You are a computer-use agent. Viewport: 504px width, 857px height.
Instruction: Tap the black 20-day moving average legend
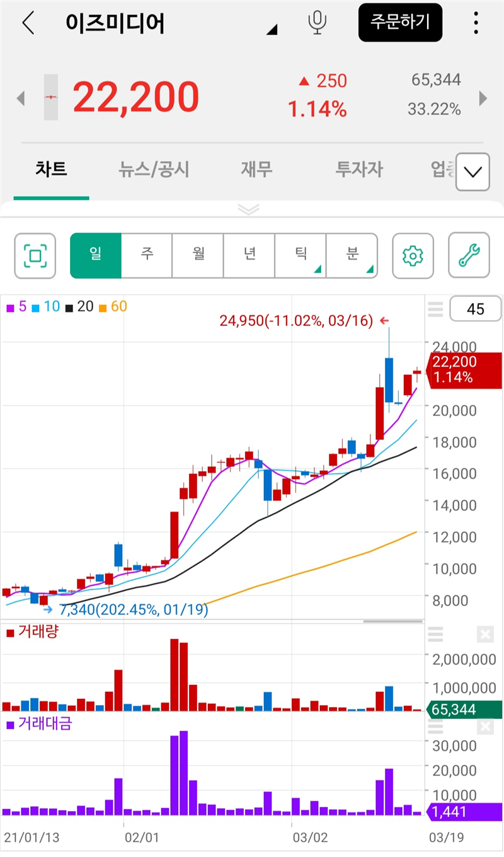(x=79, y=307)
